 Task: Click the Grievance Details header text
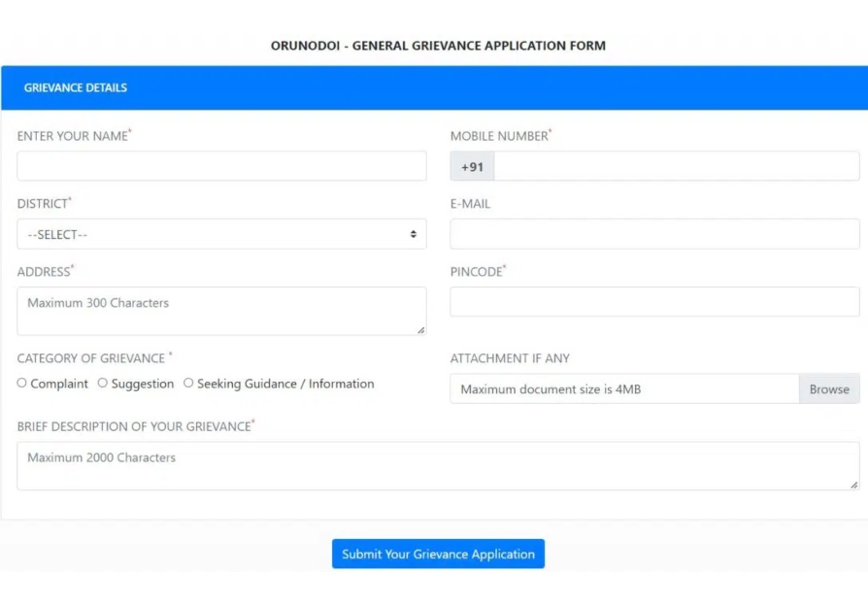pos(76,87)
